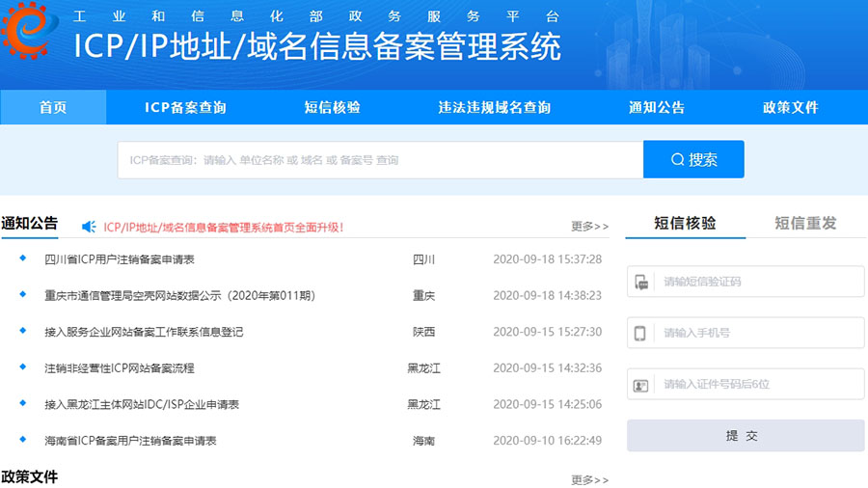Click the 提交 button
Screen dimensions: 868x488
pyautogui.click(x=746, y=435)
